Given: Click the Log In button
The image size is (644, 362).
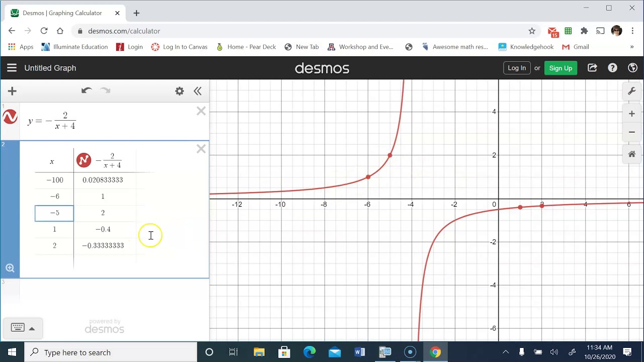Looking at the screenshot, I should pos(517,68).
